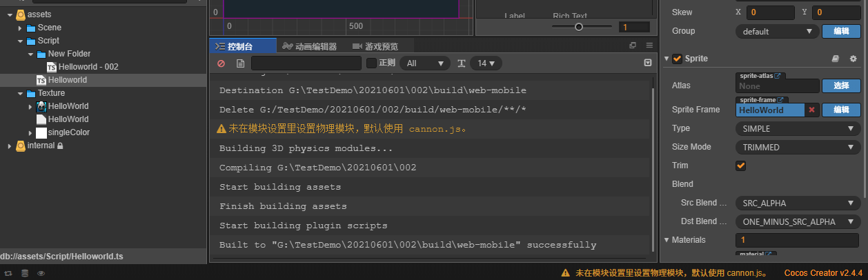Viewport: 868px width, 280px height.
Task: Collapse the Texture folder
Action: (x=20, y=93)
